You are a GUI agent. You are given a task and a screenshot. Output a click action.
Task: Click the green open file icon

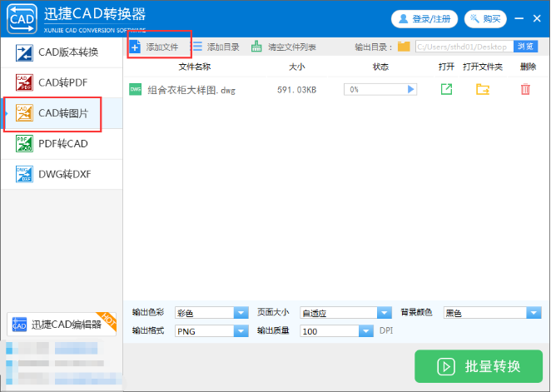pos(446,89)
